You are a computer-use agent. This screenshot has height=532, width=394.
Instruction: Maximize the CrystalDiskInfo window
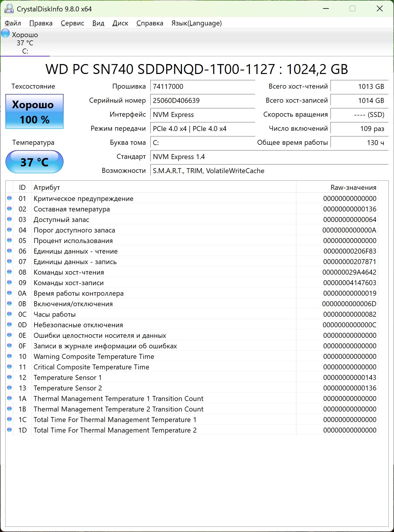click(x=352, y=9)
